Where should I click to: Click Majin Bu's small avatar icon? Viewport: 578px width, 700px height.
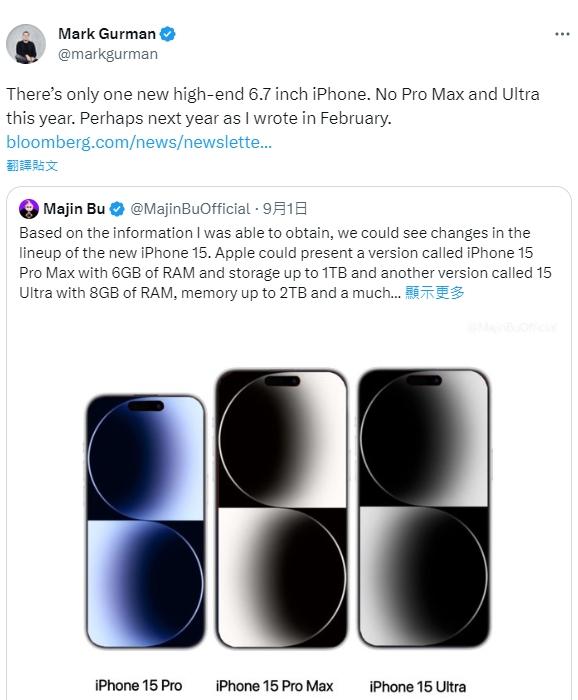pos(29,208)
